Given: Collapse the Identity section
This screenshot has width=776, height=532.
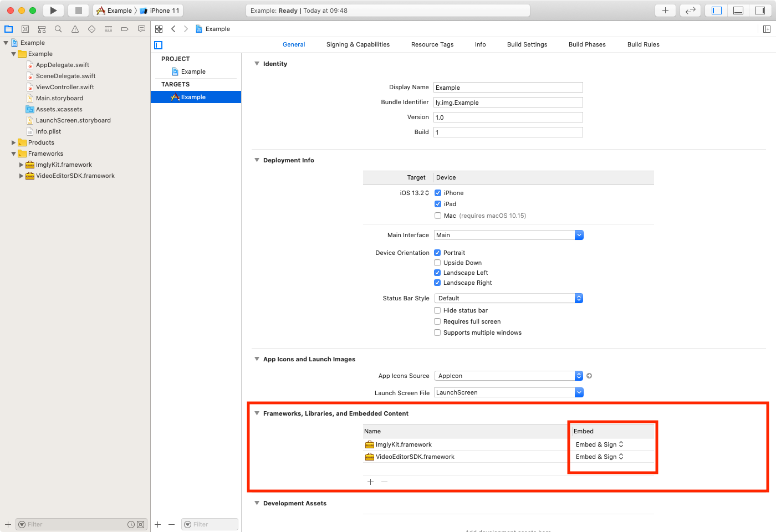Looking at the screenshot, I should [x=257, y=64].
